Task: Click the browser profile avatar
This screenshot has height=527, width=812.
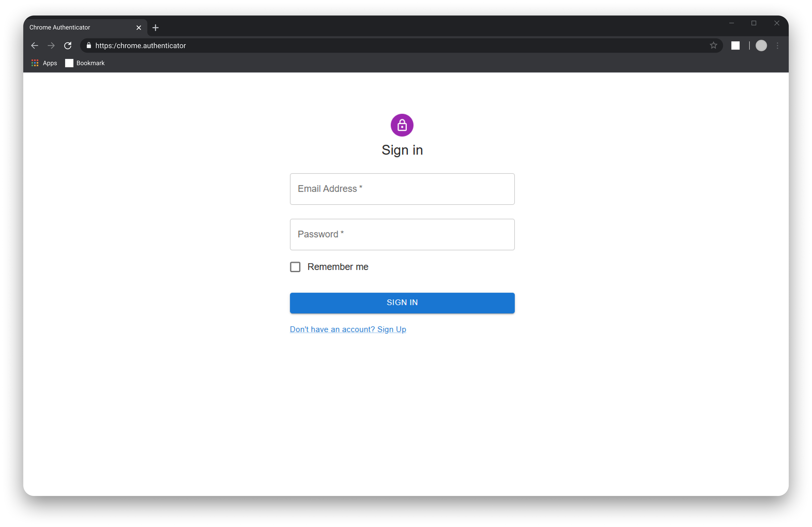Action: [761, 45]
